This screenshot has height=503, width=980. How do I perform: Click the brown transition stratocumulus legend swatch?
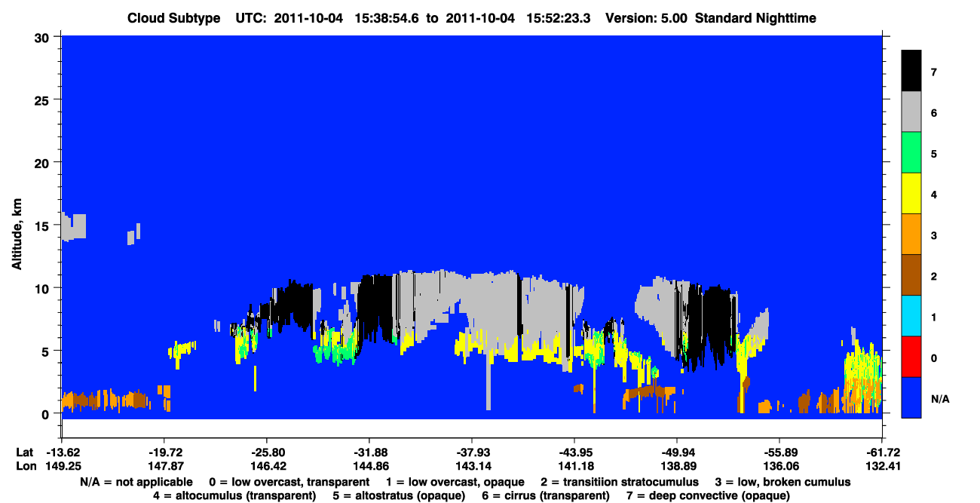pos(911,275)
